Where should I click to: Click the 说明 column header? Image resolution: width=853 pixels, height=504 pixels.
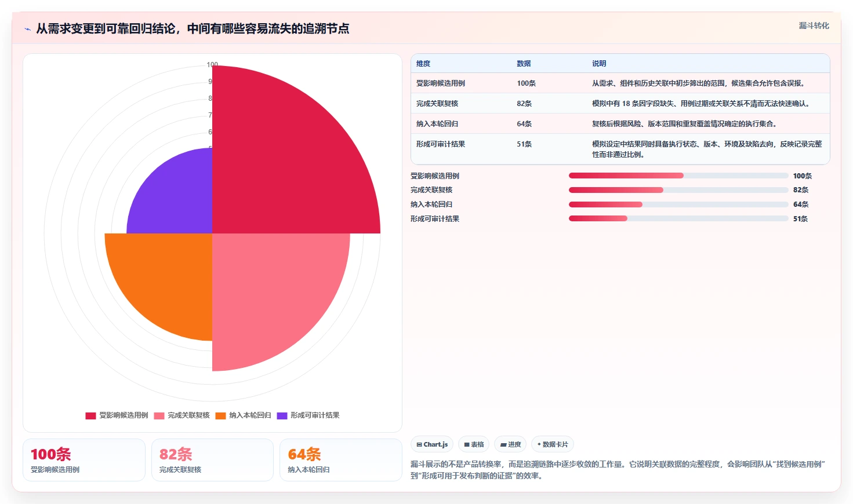coord(599,64)
